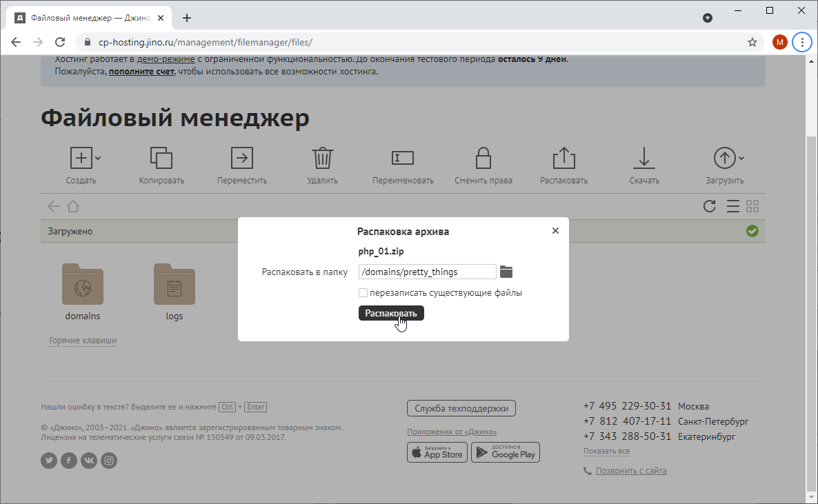Refresh the file list with reload icon
The width and height of the screenshot is (818, 504).
click(x=709, y=206)
